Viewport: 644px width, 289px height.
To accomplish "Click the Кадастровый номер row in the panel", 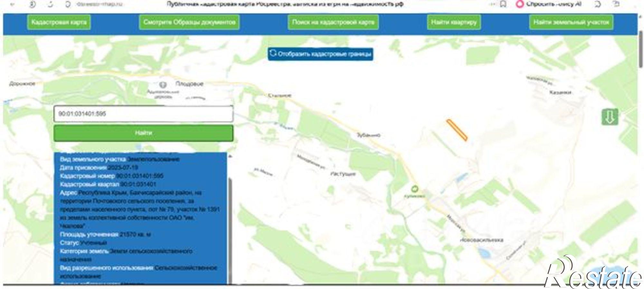I will pyautogui.click(x=111, y=176).
